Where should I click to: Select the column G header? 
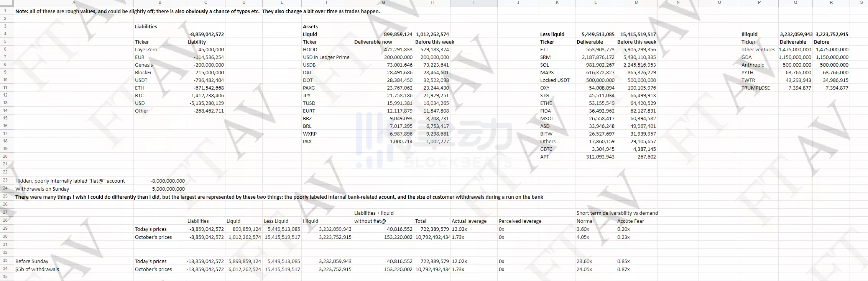point(383,3)
